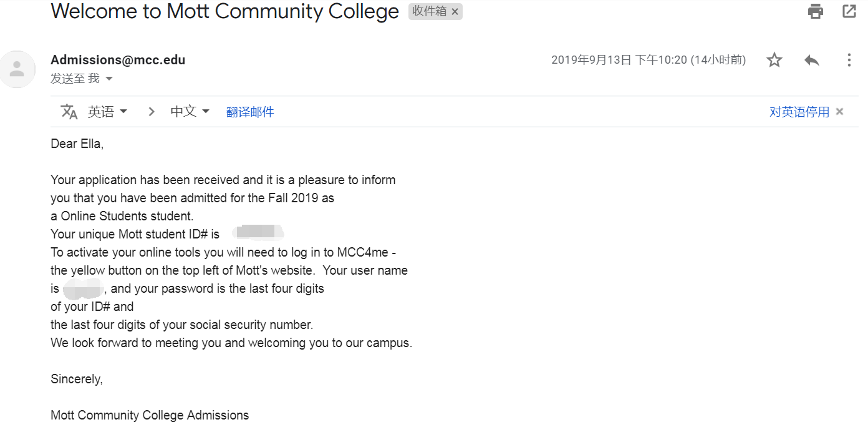Reply to the Admissions email
Screen dimensions: 868x422
811,60
